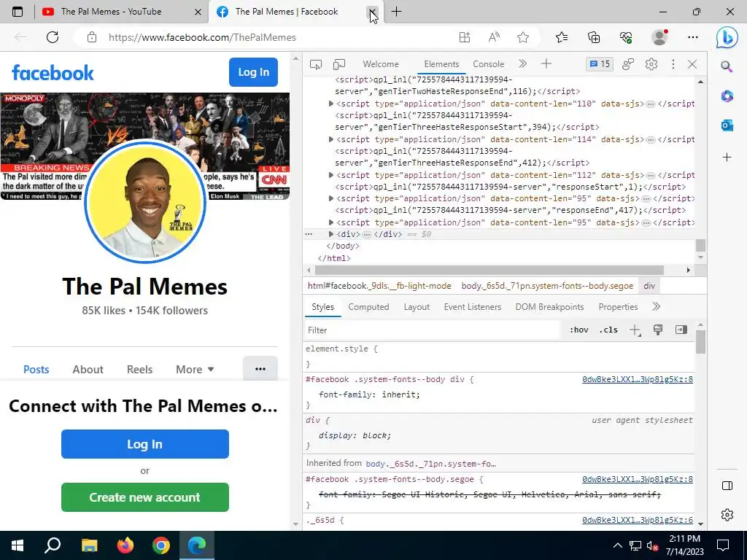Toggle the .cls element classes panel
This screenshot has height=560, width=747.
click(608, 330)
